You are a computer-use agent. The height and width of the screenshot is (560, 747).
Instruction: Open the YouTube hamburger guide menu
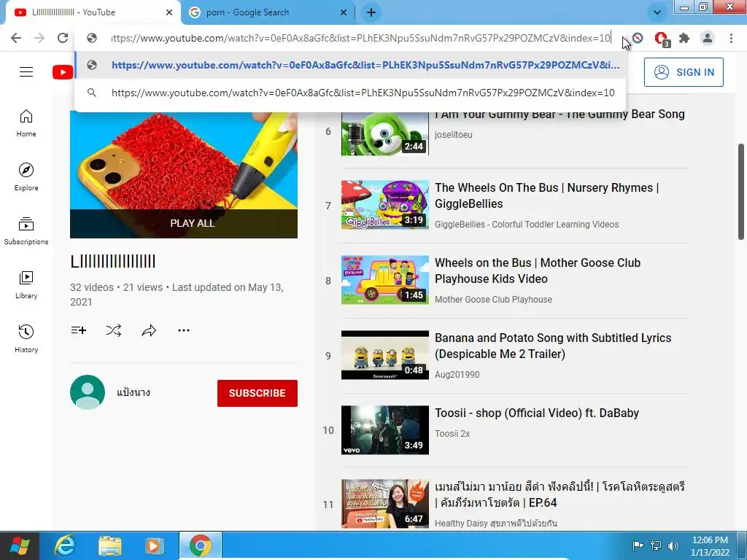[x=26, y=72]
